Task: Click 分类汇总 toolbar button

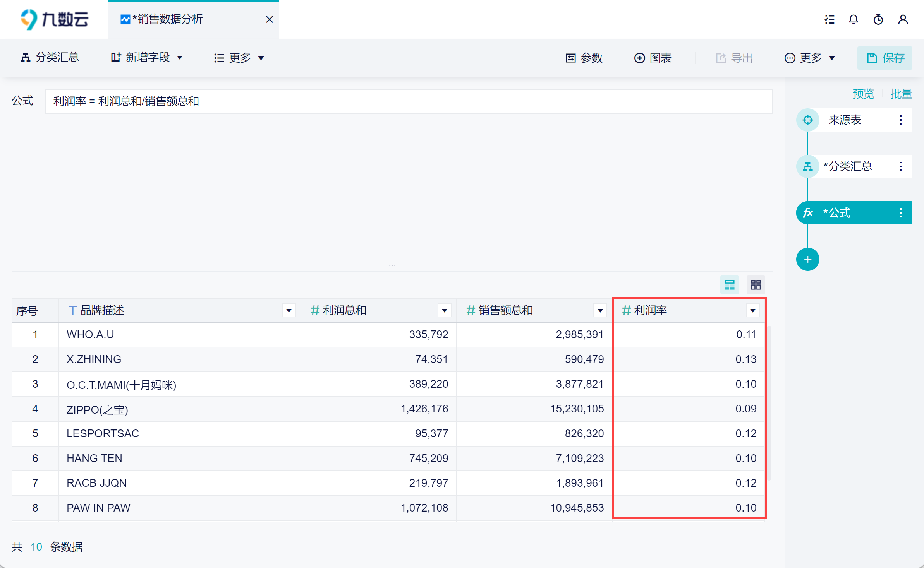Action: pos(50,58)
